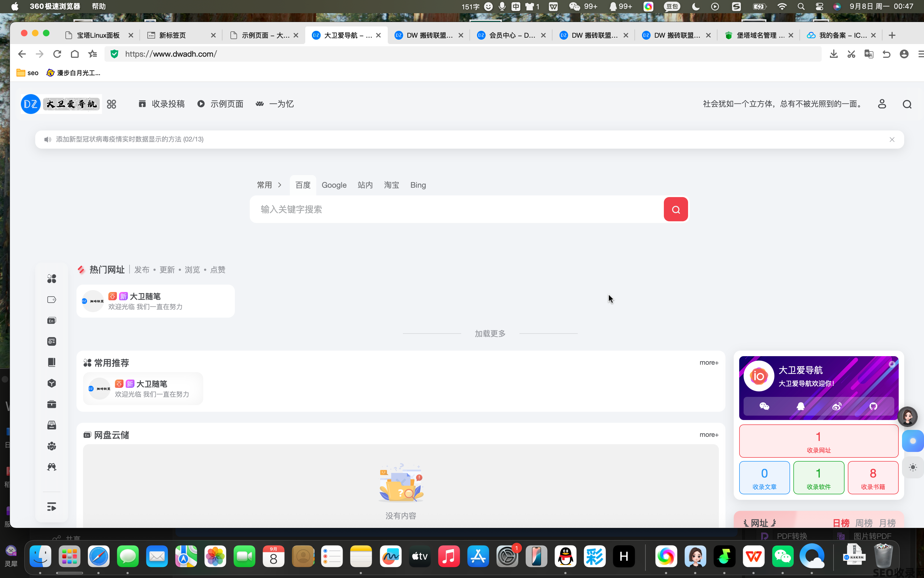
Task: Select sidebar 常用推荐 four-dot icon
Action: tap(51, 279)
